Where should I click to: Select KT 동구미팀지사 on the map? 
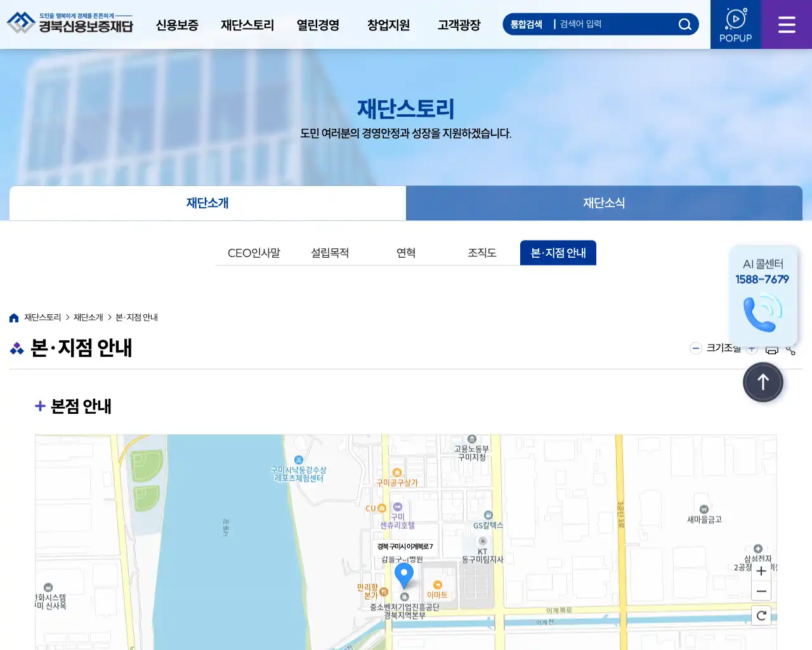tap(483, 551)
